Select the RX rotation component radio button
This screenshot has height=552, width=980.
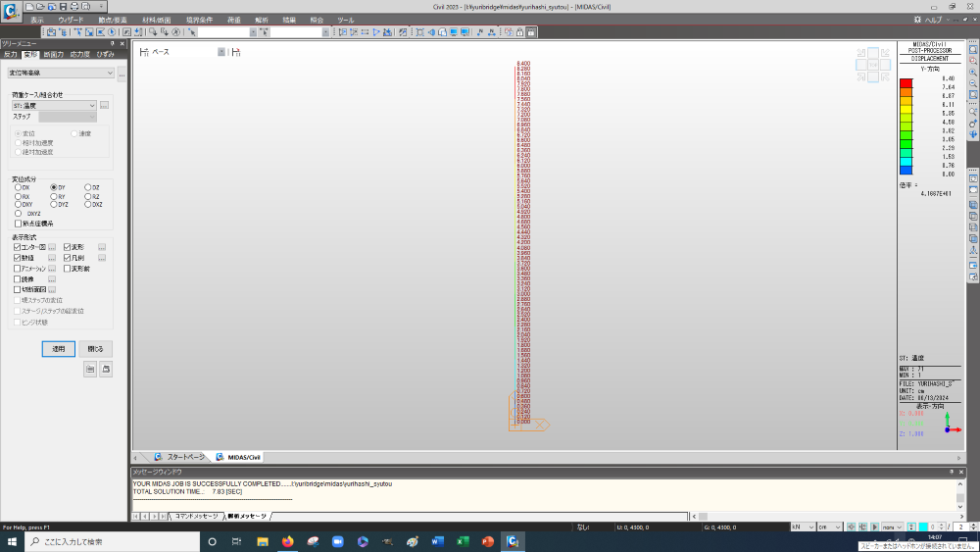[x=18, y=196]
